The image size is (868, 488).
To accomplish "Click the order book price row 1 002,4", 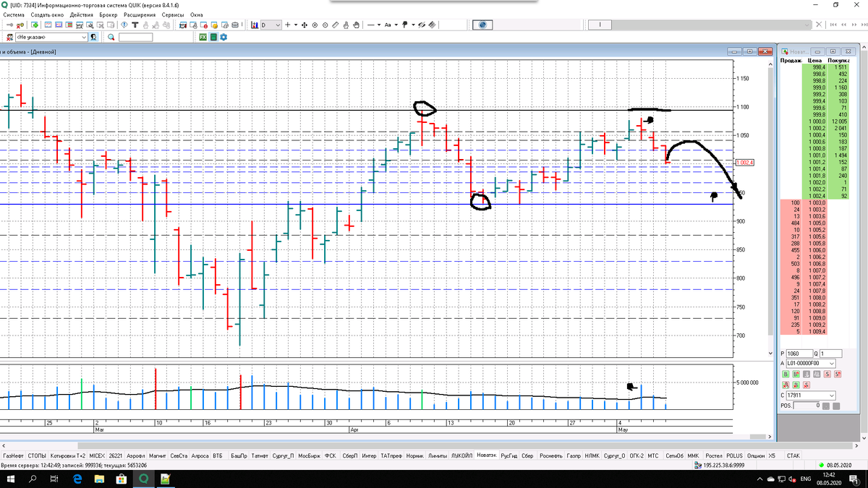I will point(817,197).
